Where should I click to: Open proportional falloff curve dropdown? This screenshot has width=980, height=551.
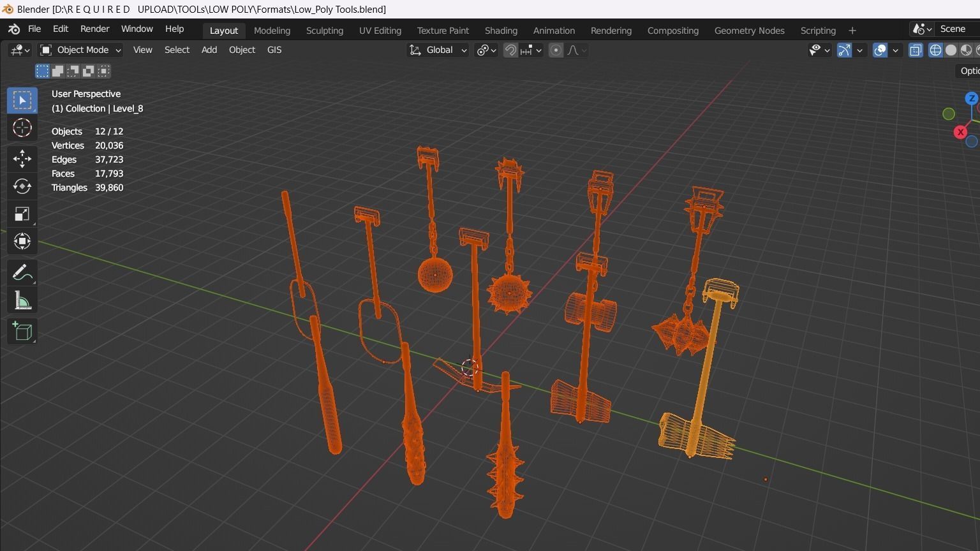pos(577,50)
